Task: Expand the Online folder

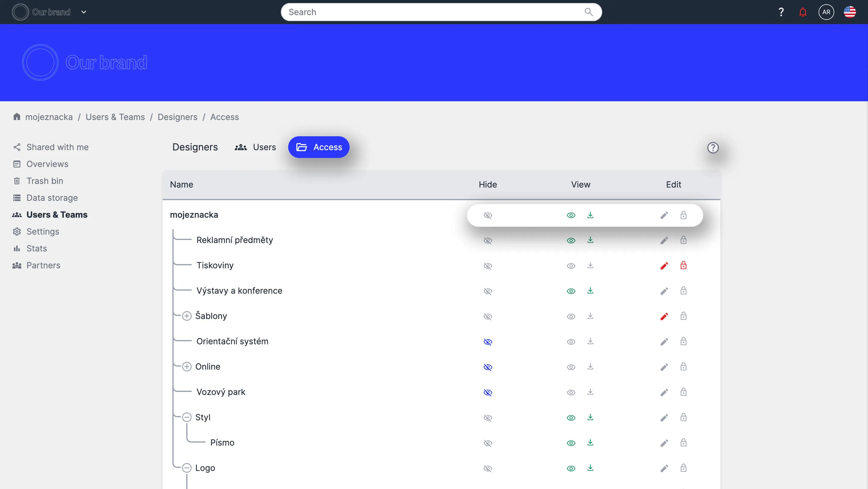Action: pyautogui.click(x=187, y=367)
